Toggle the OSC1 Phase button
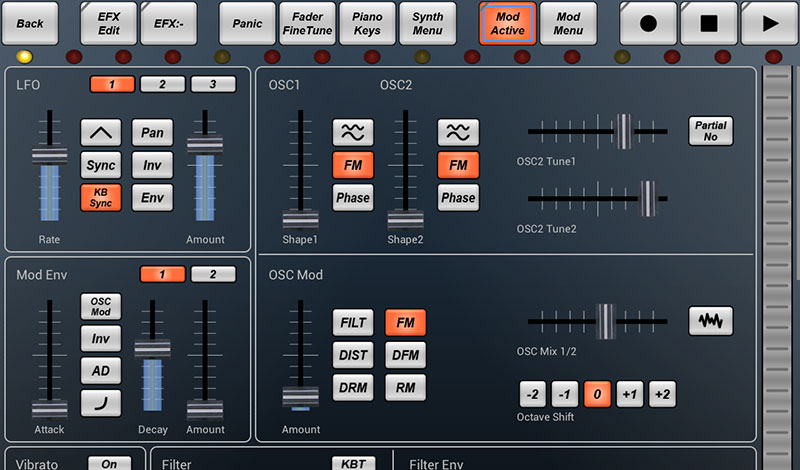800x470 pixels. point(353,197)
